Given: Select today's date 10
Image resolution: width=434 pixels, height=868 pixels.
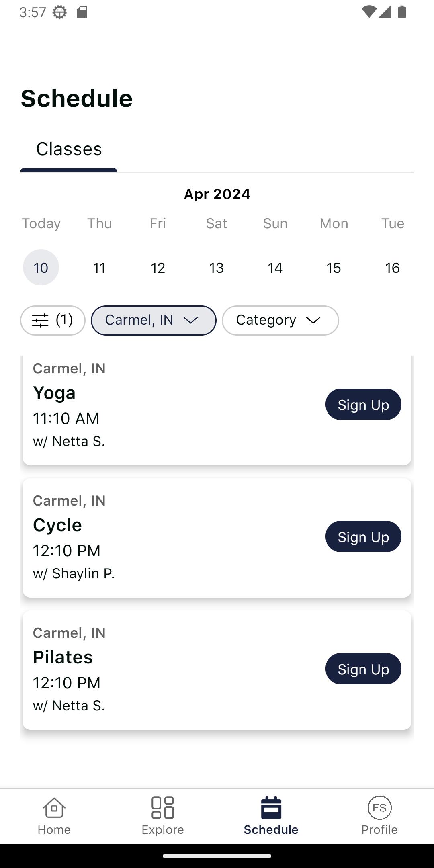Looking at the screenshot, I should click(41, 268).
